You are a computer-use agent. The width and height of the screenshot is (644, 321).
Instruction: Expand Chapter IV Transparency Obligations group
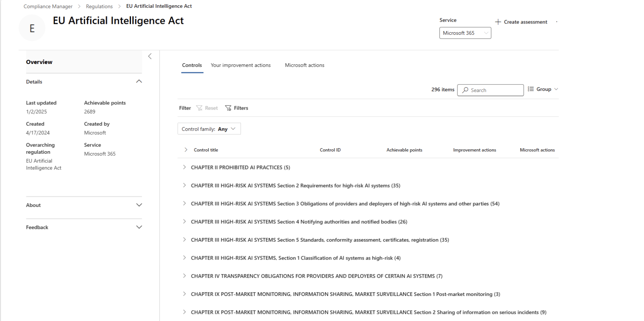click(x=184, y=276)
